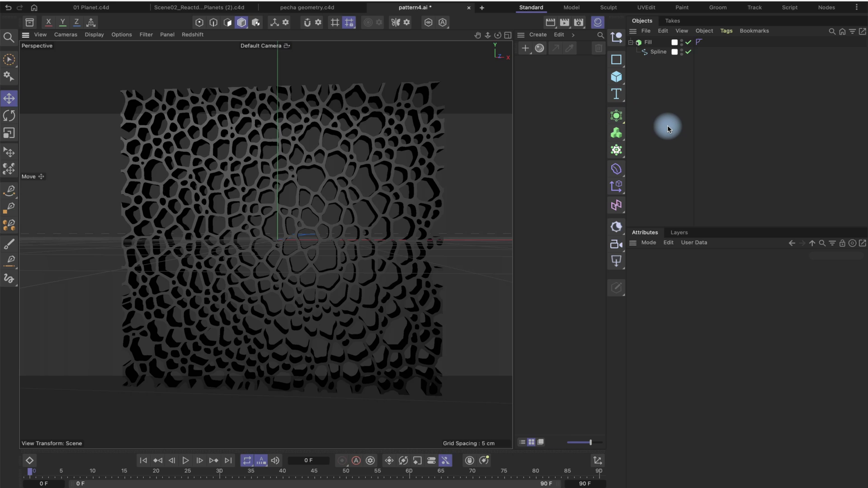Toggle the X axis lock
This screenshot has width=868, height=488.
[x=48, y=22]
